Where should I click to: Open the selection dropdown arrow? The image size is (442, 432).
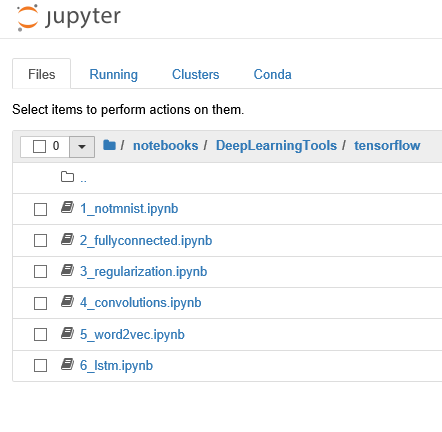(x=82, y=146)
